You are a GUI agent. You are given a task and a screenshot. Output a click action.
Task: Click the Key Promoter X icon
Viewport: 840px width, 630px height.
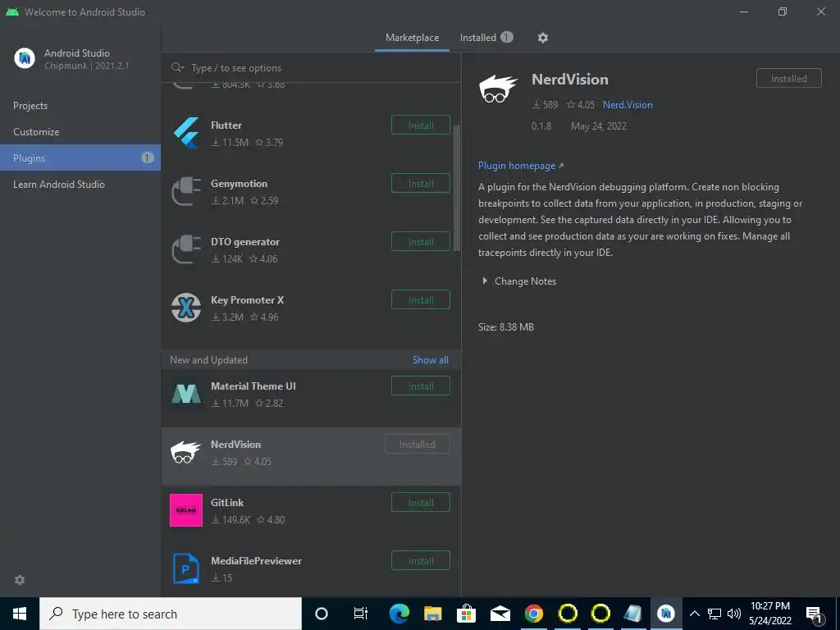pos(186,308)
